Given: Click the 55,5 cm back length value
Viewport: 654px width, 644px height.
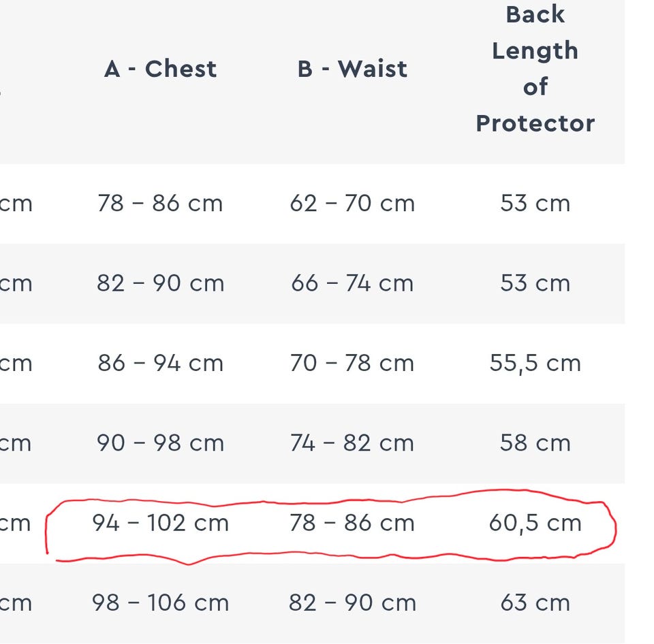Looking at the screenshot, I should coord(535,364).
